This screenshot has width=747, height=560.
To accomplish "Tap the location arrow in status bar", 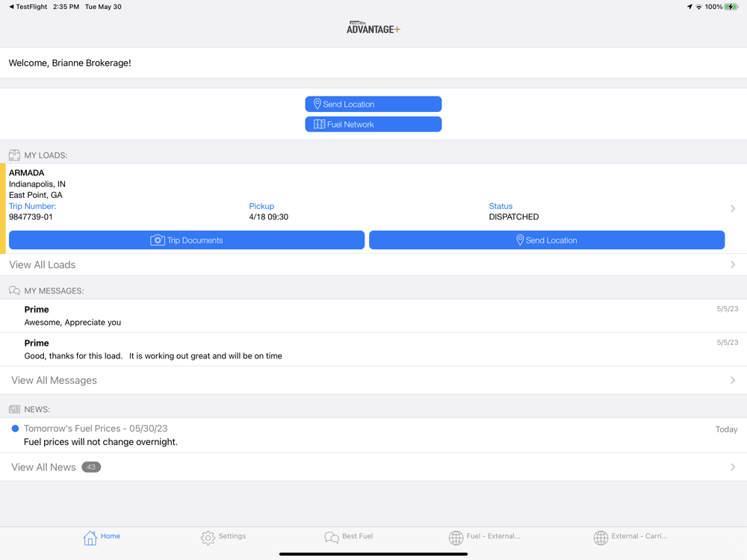I will (x=689, y=7).
